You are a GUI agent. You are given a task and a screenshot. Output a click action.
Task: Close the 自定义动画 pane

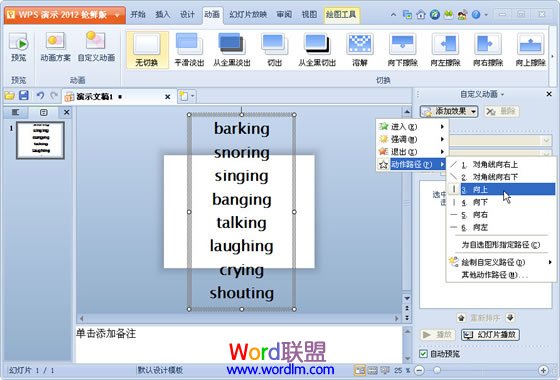click(x=549, y=94)
